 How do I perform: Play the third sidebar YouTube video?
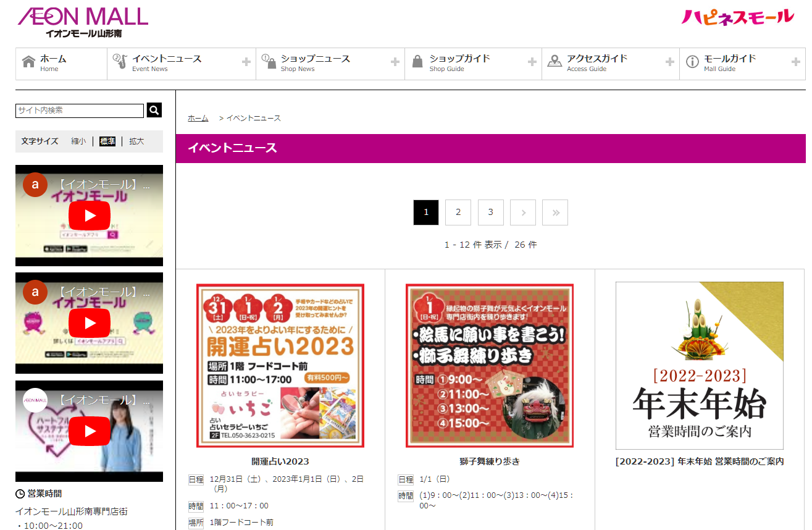90,431
